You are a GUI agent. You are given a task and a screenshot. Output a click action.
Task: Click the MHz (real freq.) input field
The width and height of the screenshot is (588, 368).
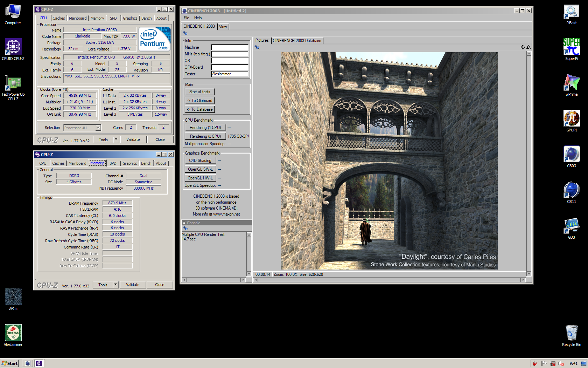click(230, 54)
